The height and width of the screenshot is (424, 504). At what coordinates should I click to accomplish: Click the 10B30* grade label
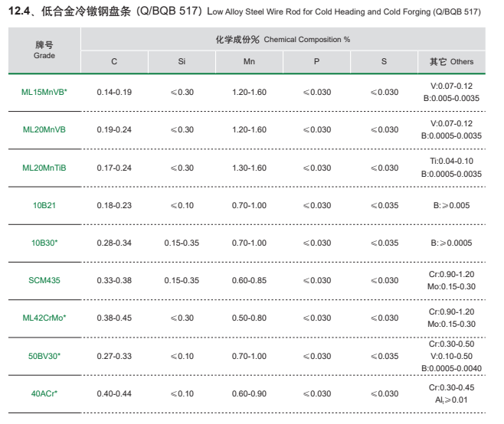point(44,243)
